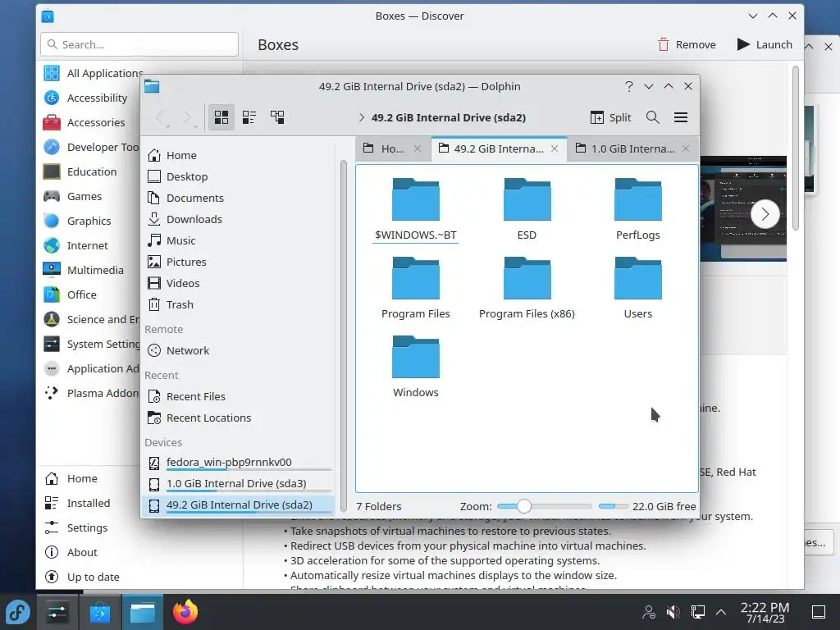Open All Applications category in Discover
Screen dimensions: 840x630
click(x=94, y=73)
